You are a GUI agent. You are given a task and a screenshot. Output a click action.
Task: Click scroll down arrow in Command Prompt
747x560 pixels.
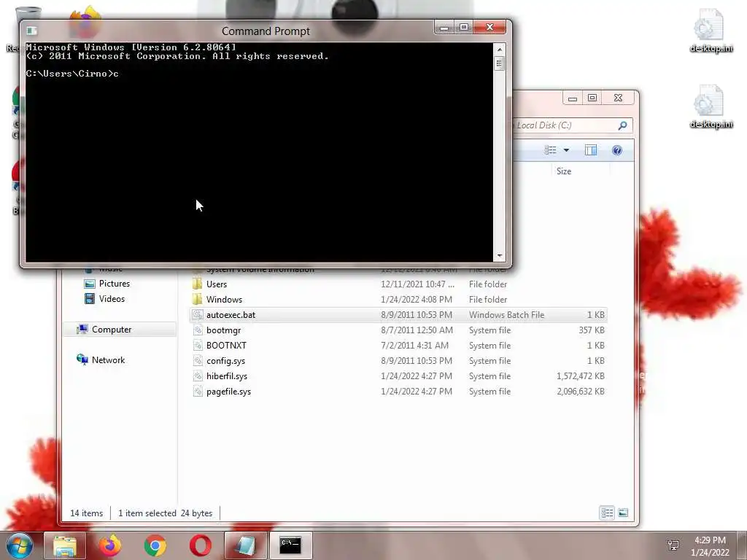[x=499, y=255]
